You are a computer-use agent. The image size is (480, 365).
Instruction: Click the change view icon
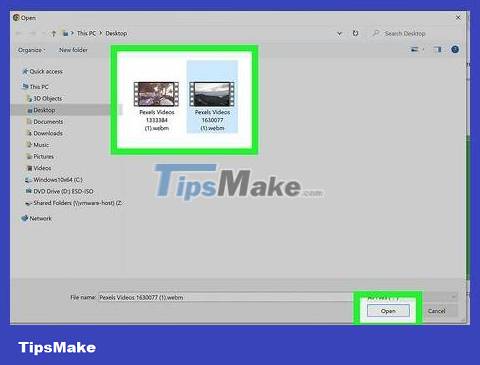pyautogui.click(x=414, y=50)
